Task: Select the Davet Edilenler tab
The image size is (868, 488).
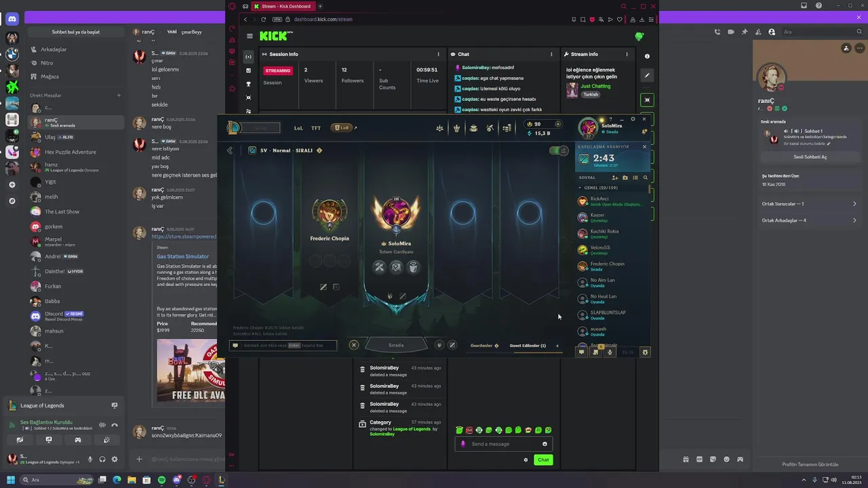Action: point(528,346)
